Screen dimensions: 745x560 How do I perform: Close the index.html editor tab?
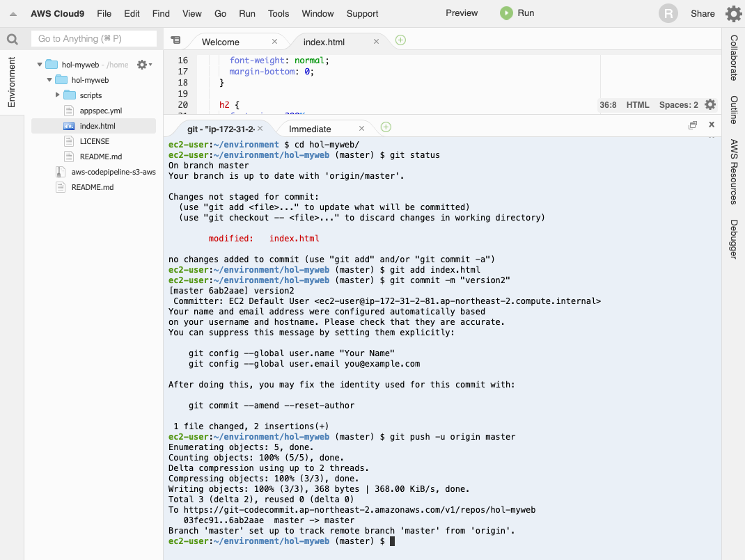coord(376,42)
